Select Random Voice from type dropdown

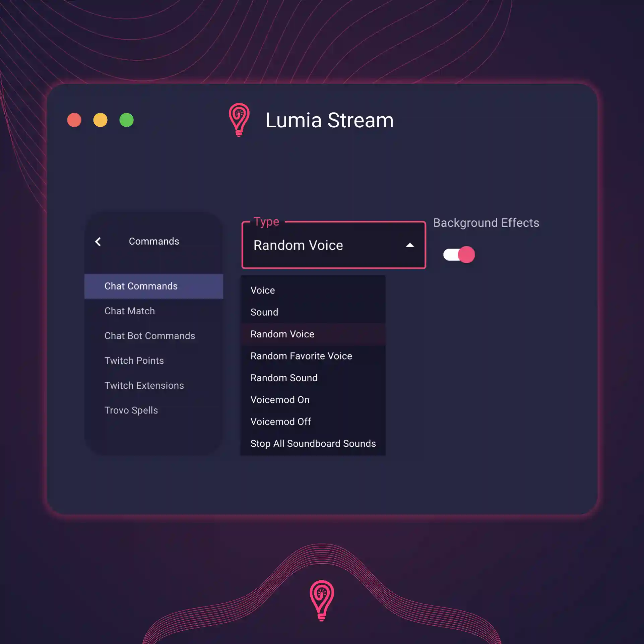tap(282, 334)
